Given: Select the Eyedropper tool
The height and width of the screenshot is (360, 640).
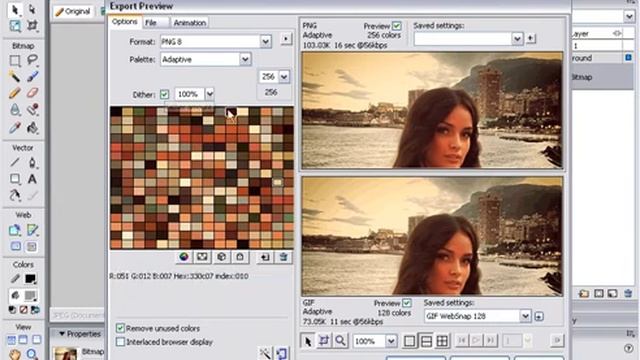Looking at the screenshot, I should tap(15, 128).
